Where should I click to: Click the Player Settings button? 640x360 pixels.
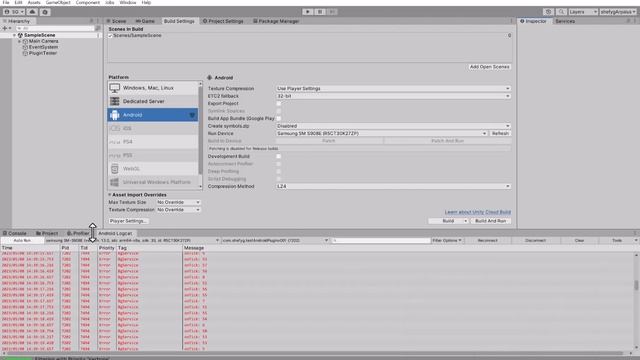coord(128,221)
